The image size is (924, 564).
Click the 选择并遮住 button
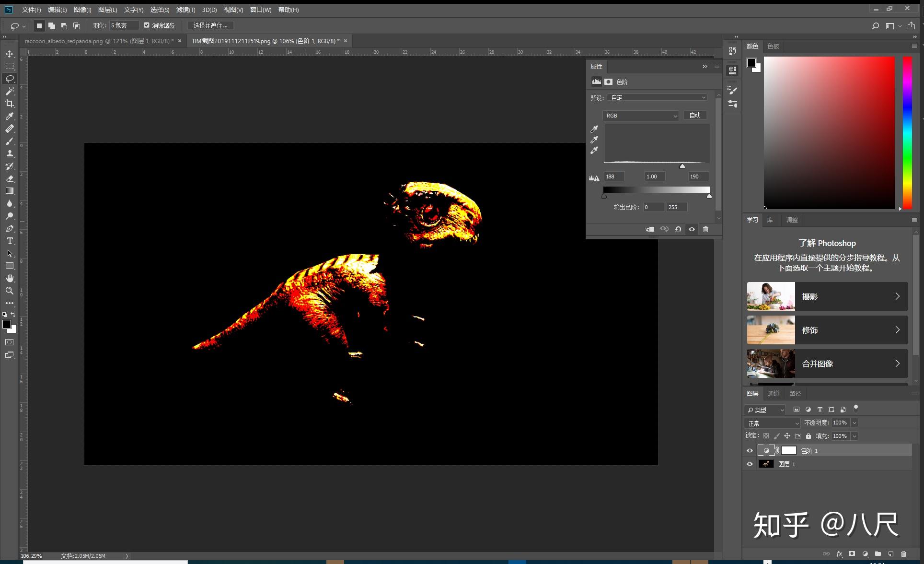[x=210, y=25]
